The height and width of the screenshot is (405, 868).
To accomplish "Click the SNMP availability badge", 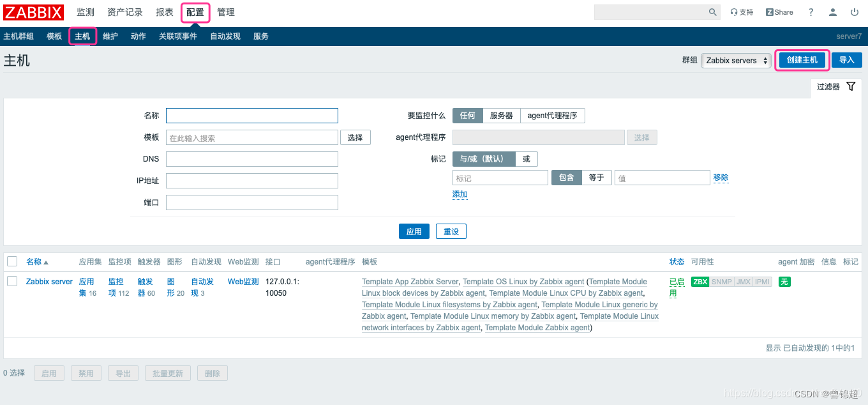I will point(722,282).
